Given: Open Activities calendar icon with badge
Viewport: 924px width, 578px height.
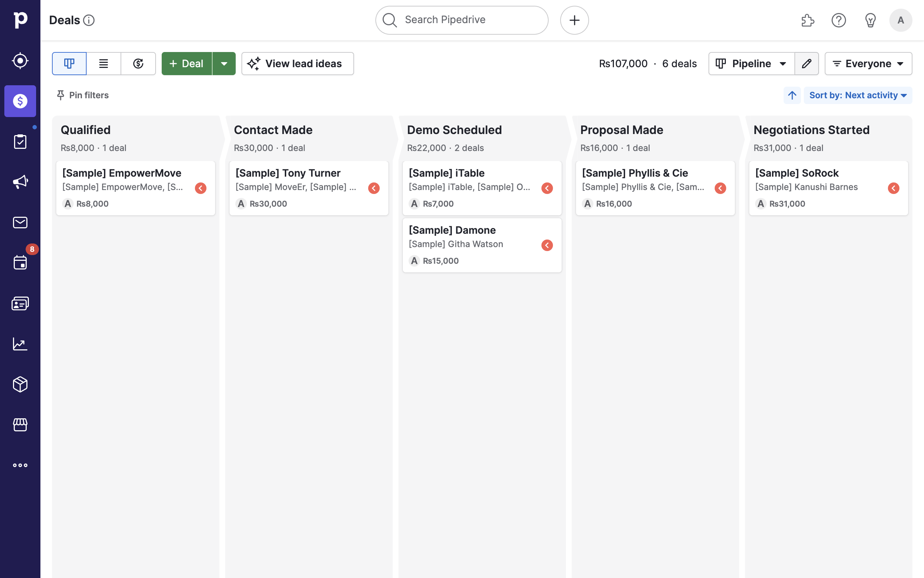Looking at the screenshot, I should click(20, 263).
